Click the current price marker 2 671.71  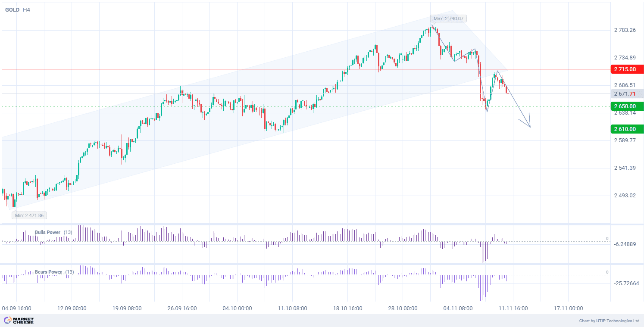point(627,93)
